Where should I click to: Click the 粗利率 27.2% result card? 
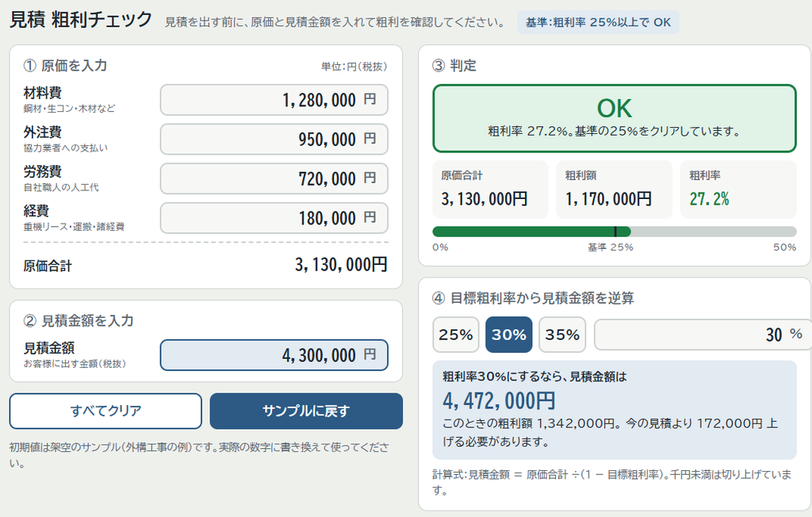click(738, 190)
